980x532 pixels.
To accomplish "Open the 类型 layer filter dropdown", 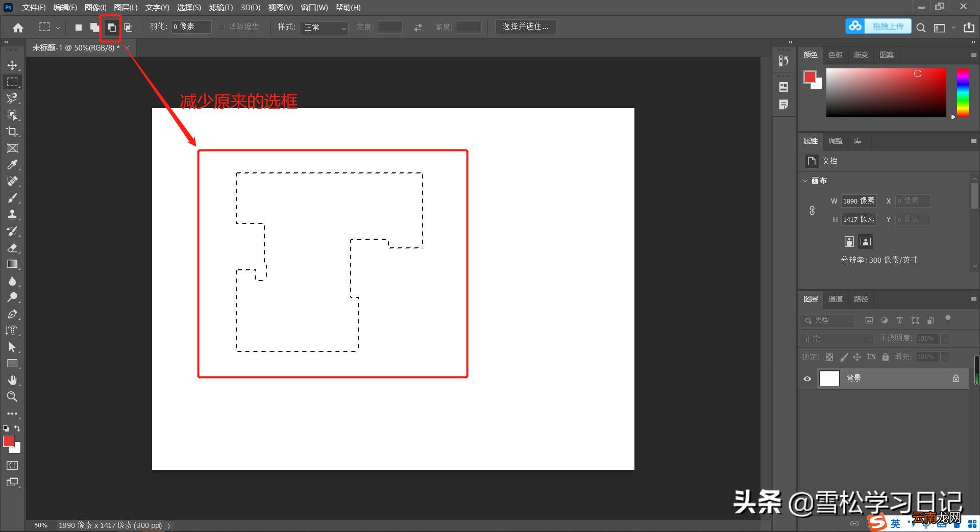I will coord(827,320).
